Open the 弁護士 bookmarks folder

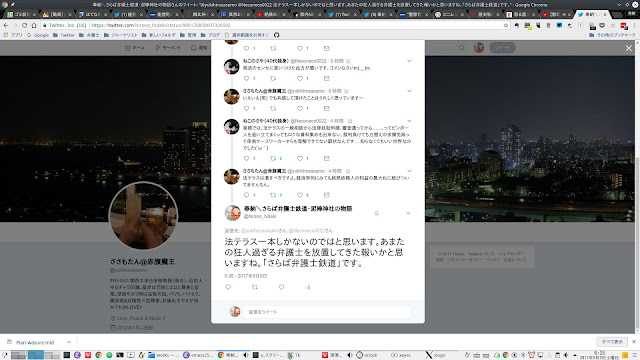pos(89,35)
